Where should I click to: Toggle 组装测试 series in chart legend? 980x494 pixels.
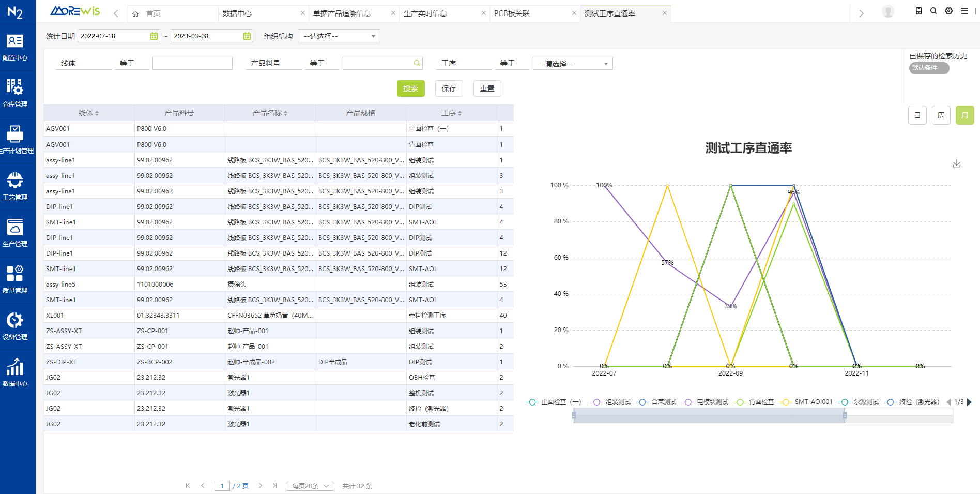click(612, 402)
